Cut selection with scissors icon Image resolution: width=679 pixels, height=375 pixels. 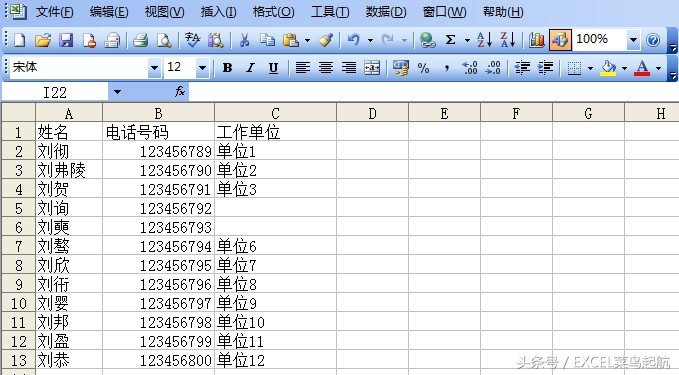coord(244,41)
